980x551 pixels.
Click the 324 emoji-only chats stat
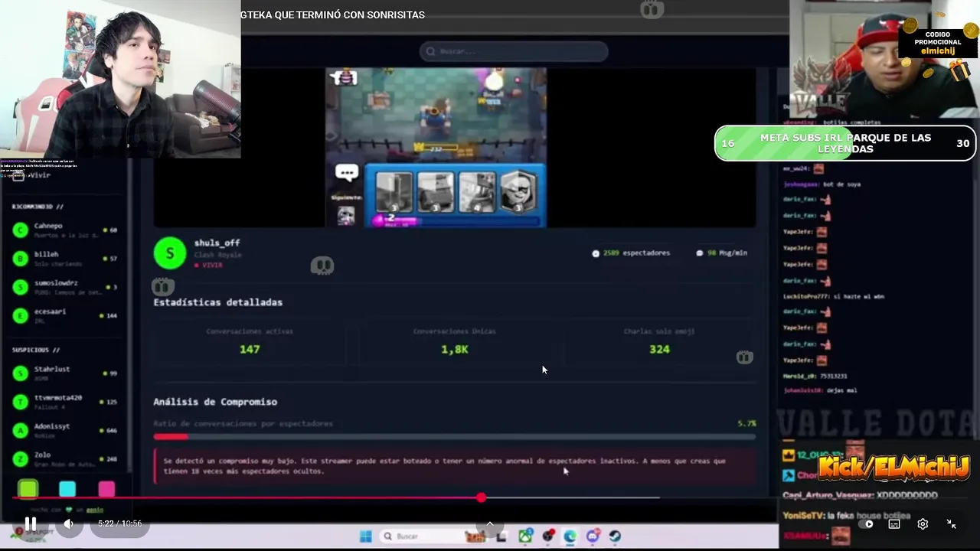659,349
